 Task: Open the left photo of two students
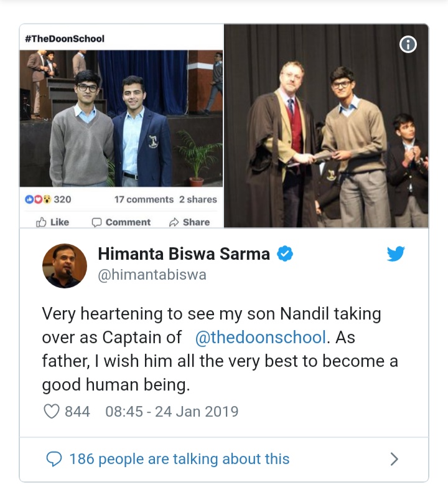pyautogui.click(x=121, y=118)
